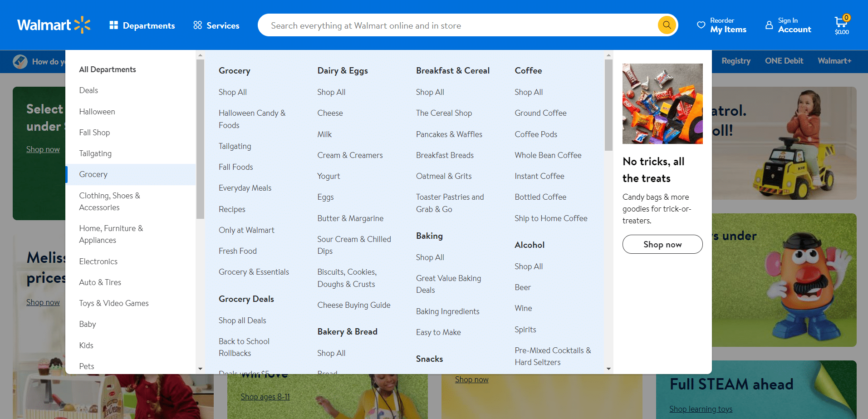The width and height of the screenshot is (868, 419).
Task: Open Spirits link
Action: 525,330
